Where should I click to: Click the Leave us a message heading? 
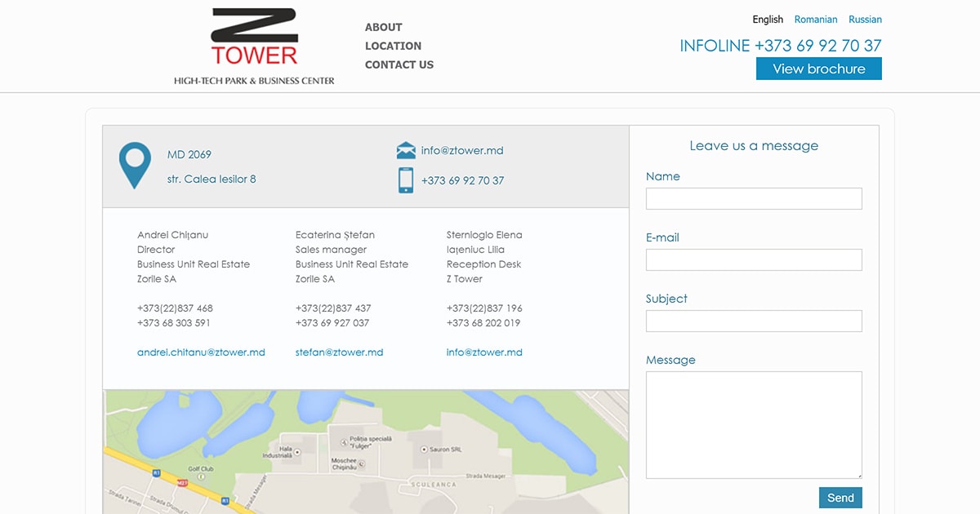pos(754,146)
